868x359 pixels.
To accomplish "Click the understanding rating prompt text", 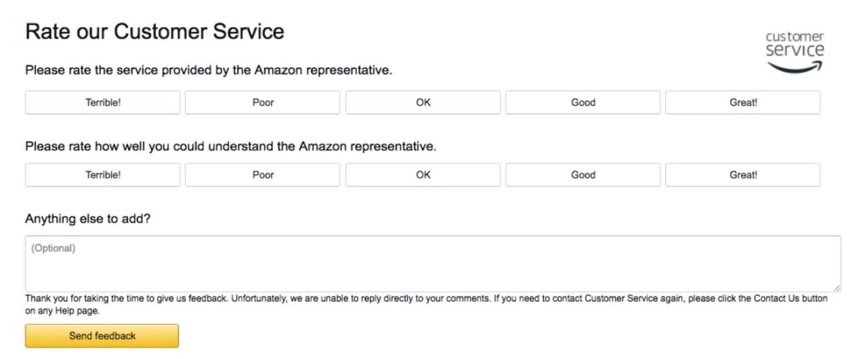I will pyautogui.click(x=231, y=146).
